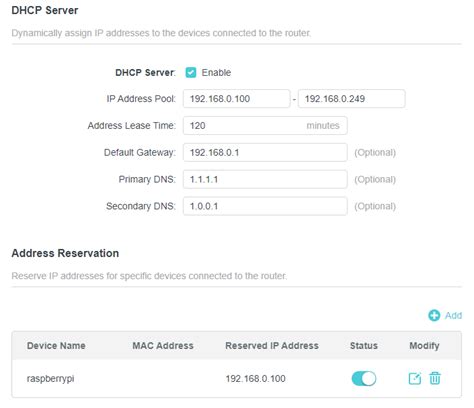This screenshot has width=474, height=408.
Task: Select the Address Lease Time field
Action: click(x=265, y=126)
